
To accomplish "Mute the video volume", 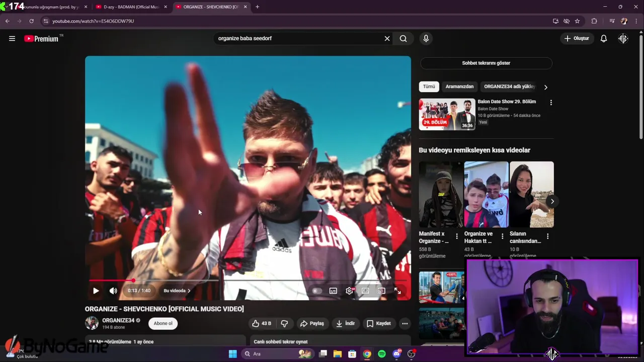I will (113, 291).
